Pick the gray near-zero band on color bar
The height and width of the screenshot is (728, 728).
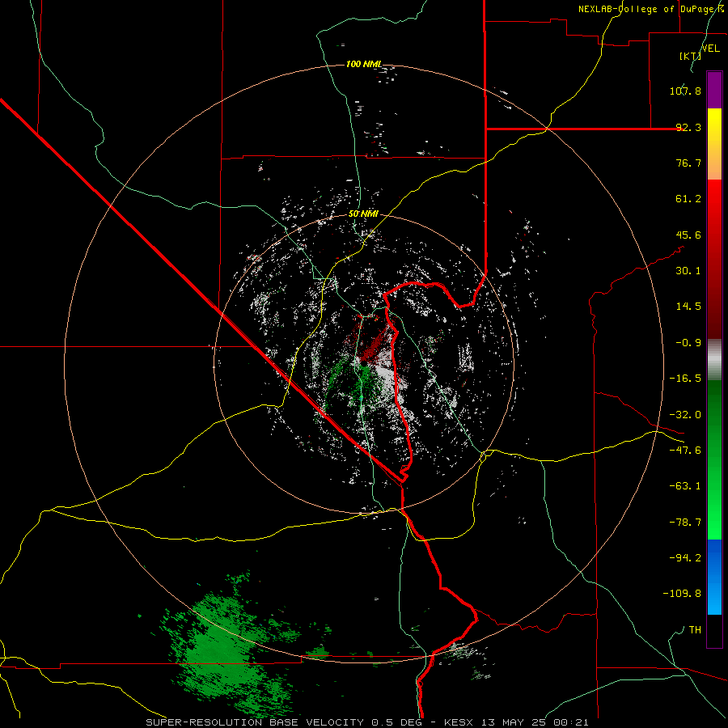pyautogui.click(x=714, y=360)
